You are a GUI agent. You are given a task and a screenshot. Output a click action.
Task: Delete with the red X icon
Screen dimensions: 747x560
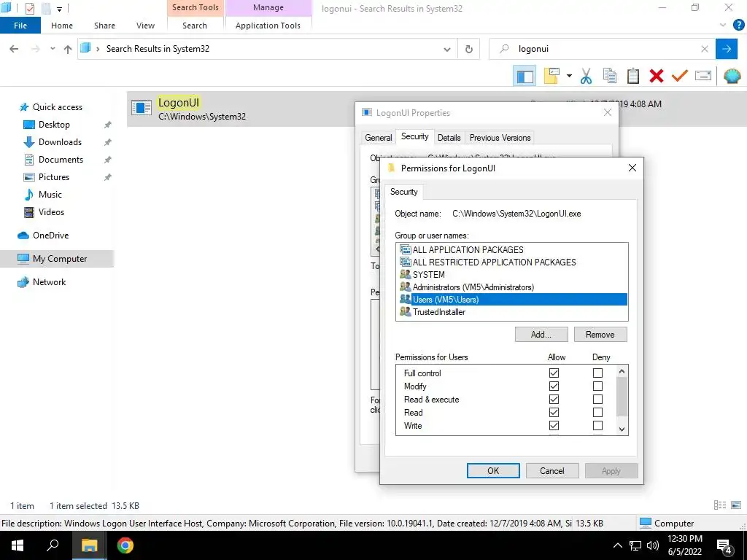tap(657, 76)
